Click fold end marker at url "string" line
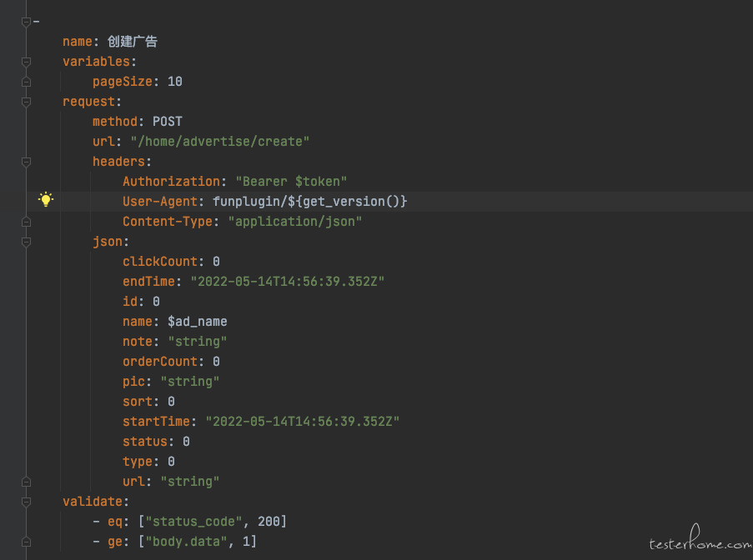753x560 pixels. click(x=26, y=482)
